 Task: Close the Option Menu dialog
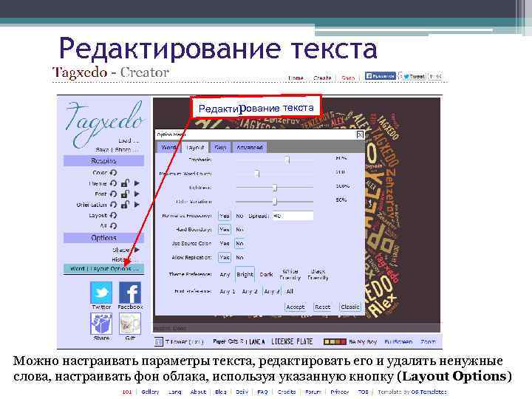[360, 134]
